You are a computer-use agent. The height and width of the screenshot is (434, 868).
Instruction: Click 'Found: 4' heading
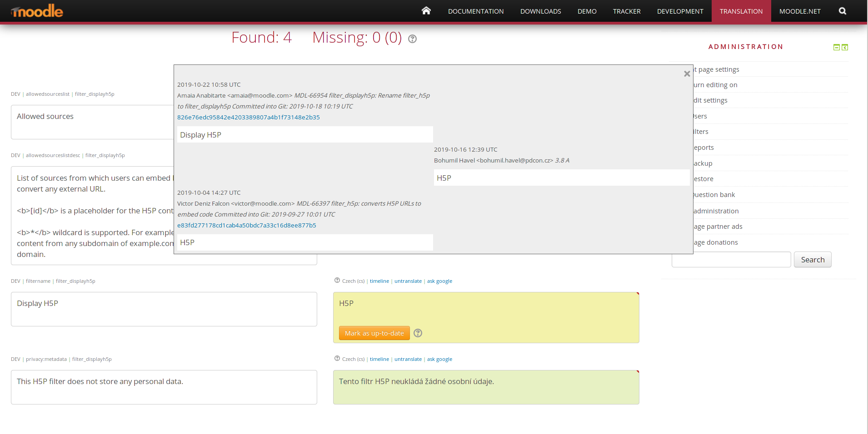262,37
